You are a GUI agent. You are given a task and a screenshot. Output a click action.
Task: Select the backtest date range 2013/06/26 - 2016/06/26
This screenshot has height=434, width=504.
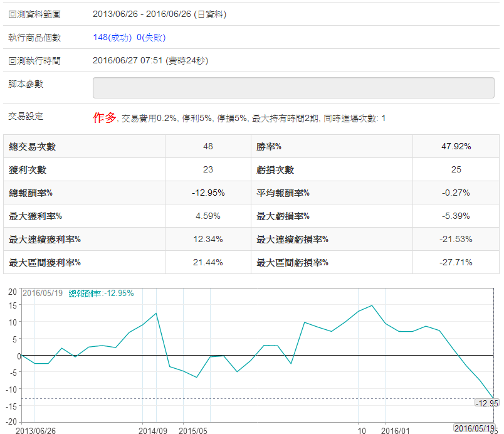point(159,14)
